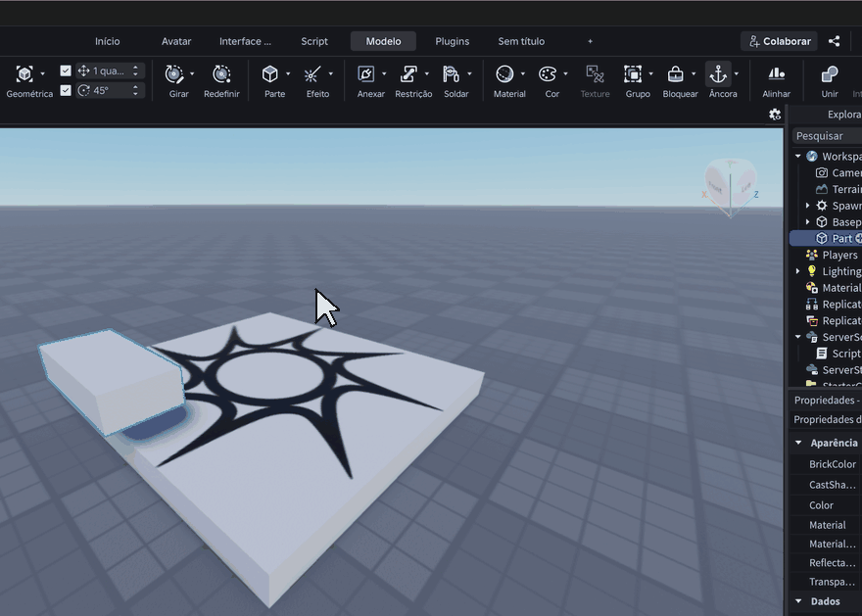Toggle the 45° rotation snapping checkbox
The width and height of the screenshot is (862, 616).
point(66,90)
